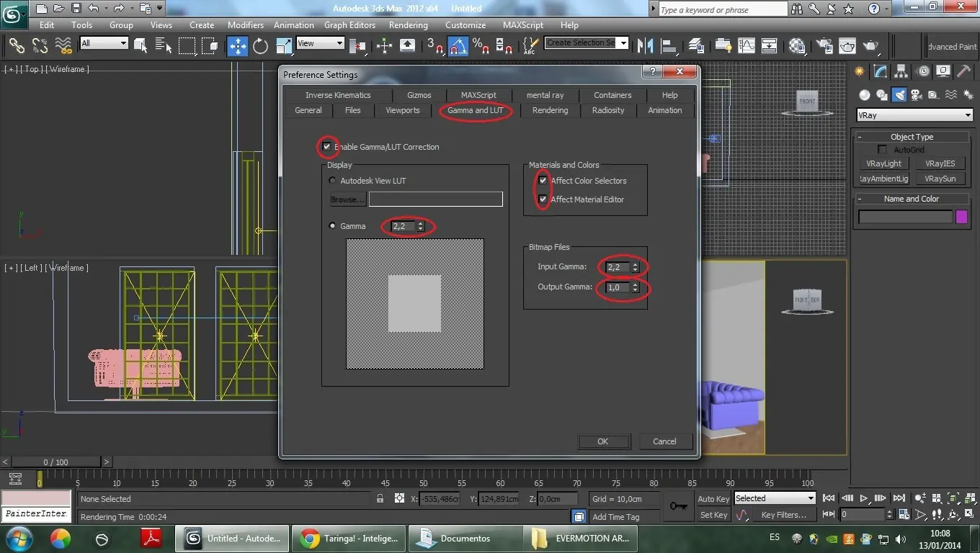Click the Render Production teapot icon
980x553 pixels.
872,45
